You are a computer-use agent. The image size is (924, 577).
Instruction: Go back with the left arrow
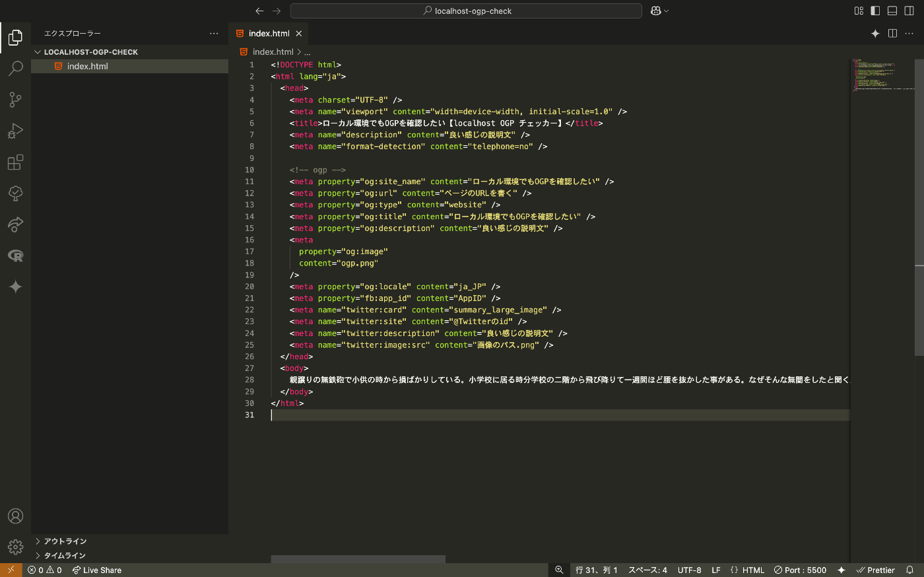(x=259, y=11)
